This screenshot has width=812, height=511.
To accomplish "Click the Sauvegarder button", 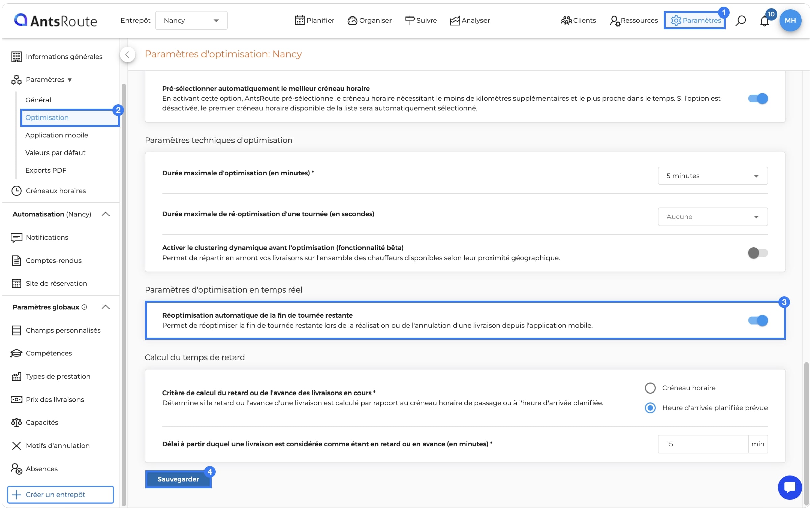I will click(178, 479).
